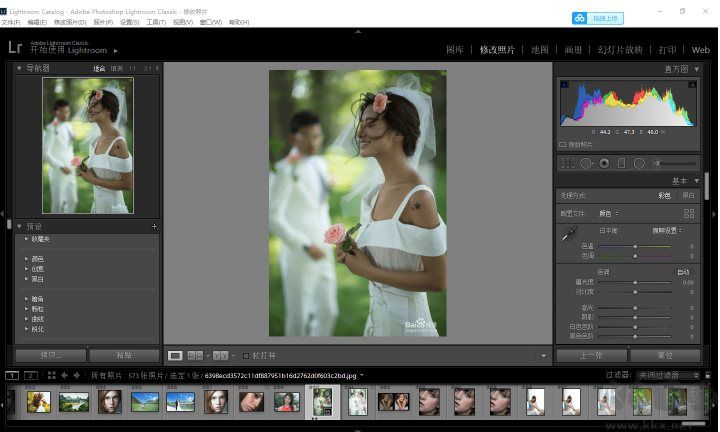Select the Crop overlay tool
Screen dimensions: 720x432
coord(568,163)
